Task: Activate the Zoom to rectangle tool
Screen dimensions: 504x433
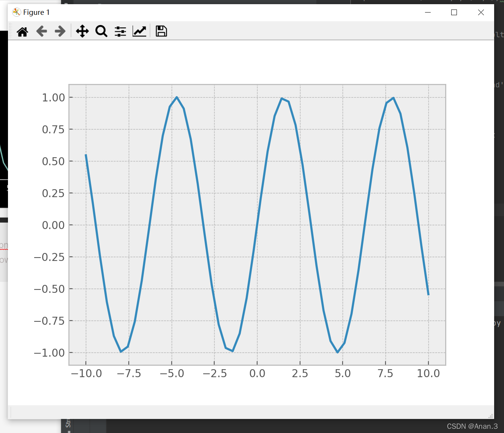Action: pyautogui.click(x=101, y=31)
